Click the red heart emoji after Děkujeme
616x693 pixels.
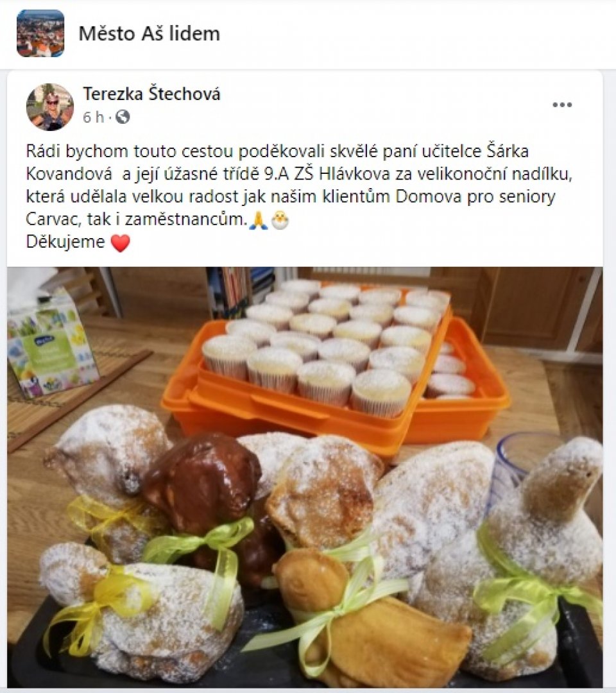[120, 243]
